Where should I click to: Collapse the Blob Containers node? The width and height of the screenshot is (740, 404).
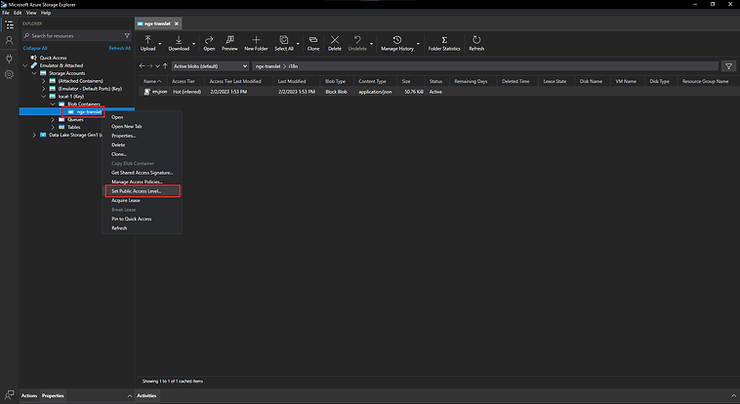(x=53, y=104)
